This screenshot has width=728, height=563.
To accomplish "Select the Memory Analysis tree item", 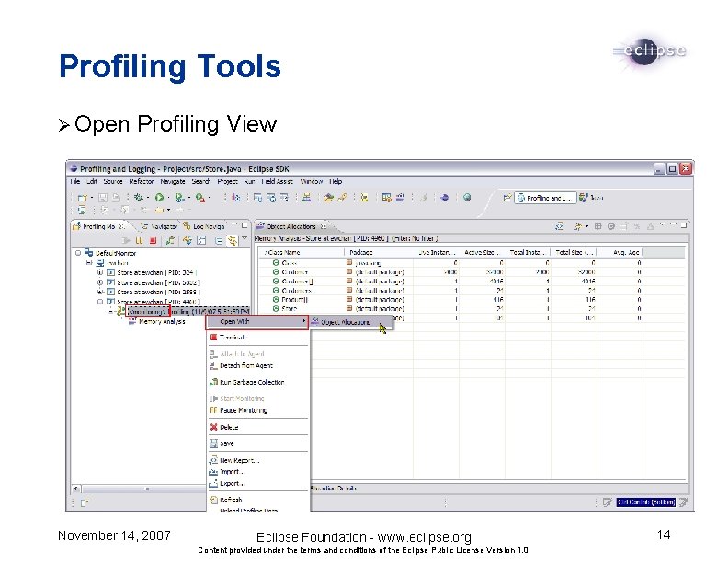I will pyautogui.click(x=156, y=321).
